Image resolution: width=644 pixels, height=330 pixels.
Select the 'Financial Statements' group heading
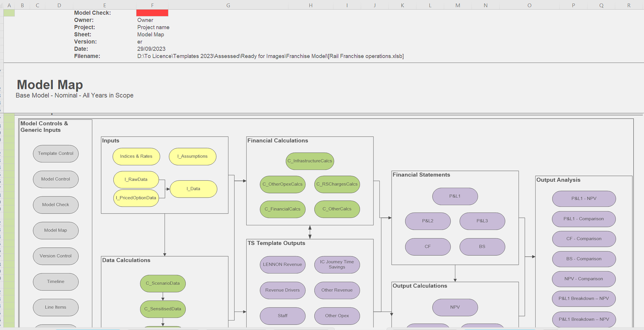421,175
